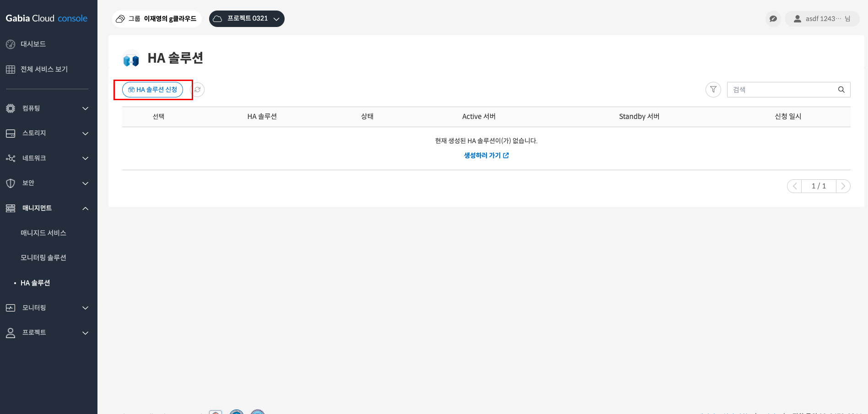Click the 1 / 1 page indicator
868x414 pixels.
819,186
